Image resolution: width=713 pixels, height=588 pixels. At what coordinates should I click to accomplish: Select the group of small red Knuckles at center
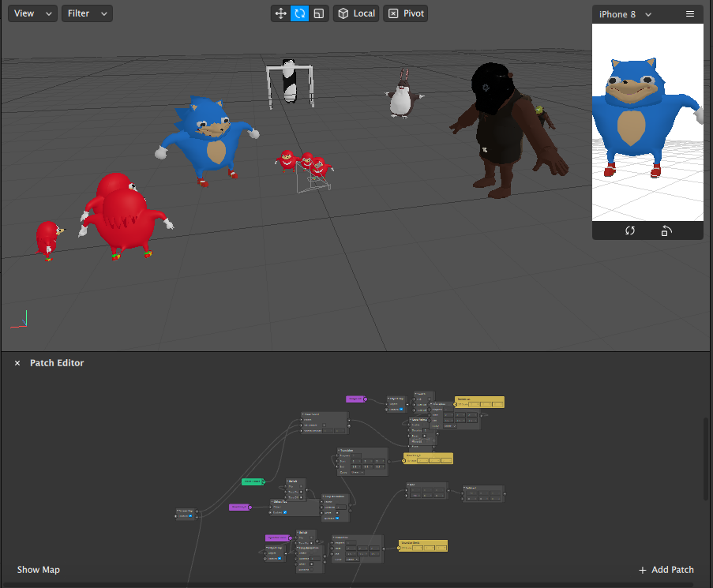[303, 164]
